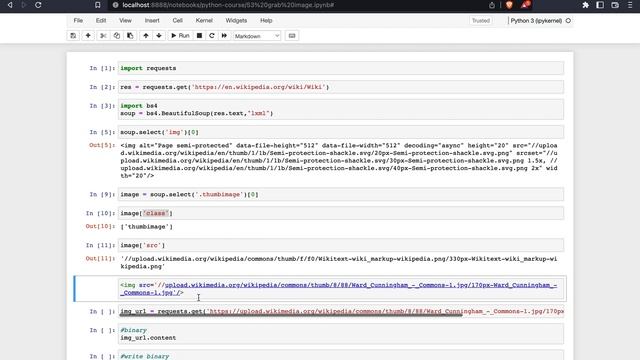Interrupt the kernel with stop icon
Screen dimensions: 640x360
[x=199, y=36]
